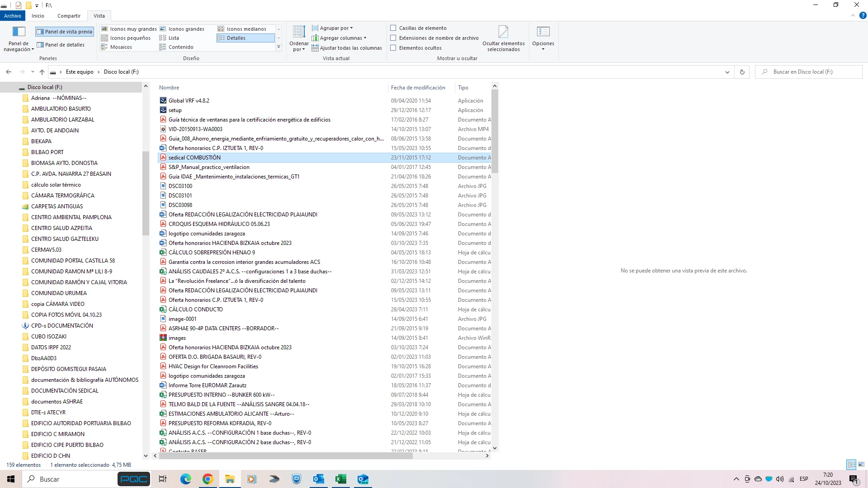Open address bar history dropdown arrow
This screenshot has height=488, width=868.
727,72
